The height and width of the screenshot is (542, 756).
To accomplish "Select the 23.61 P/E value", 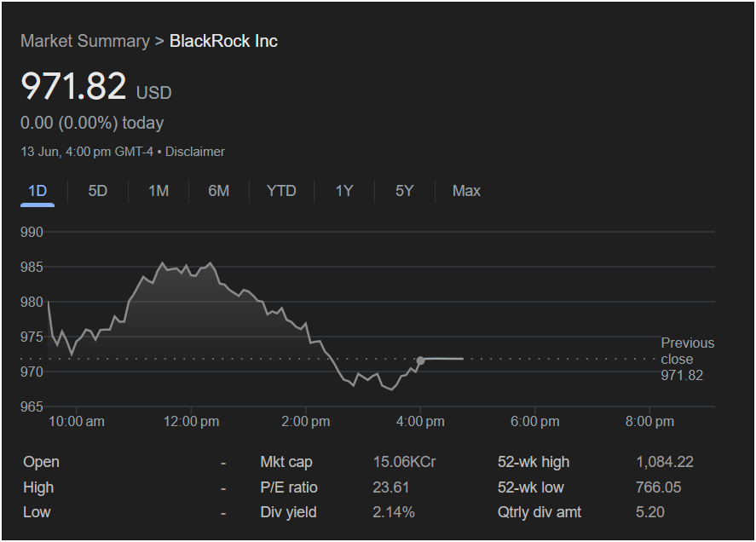I will click(390, 487).
